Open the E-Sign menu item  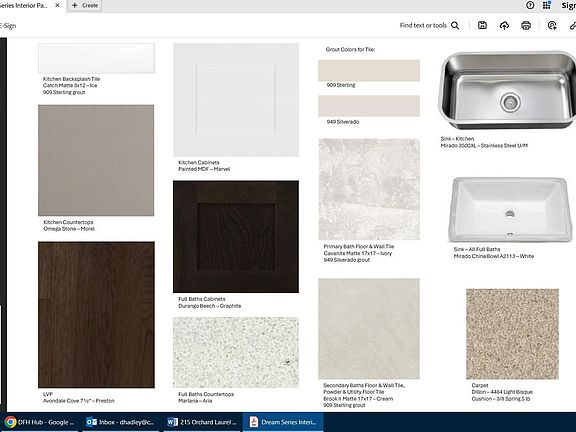coord(8,26)
